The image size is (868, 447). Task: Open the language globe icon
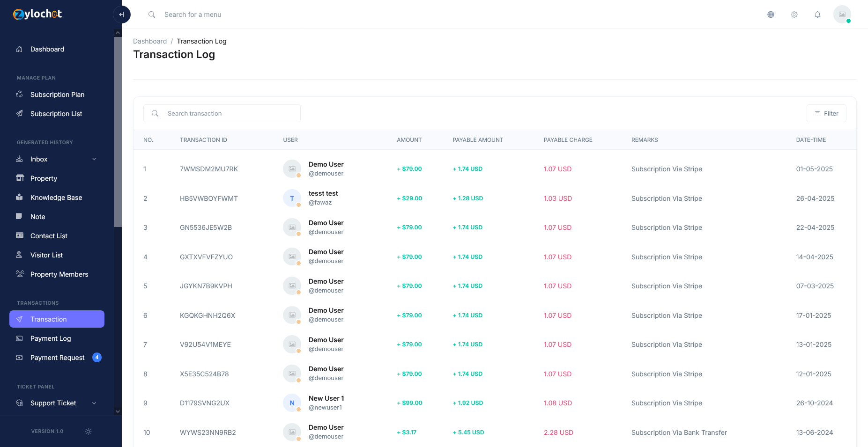[x=771, y=15]
